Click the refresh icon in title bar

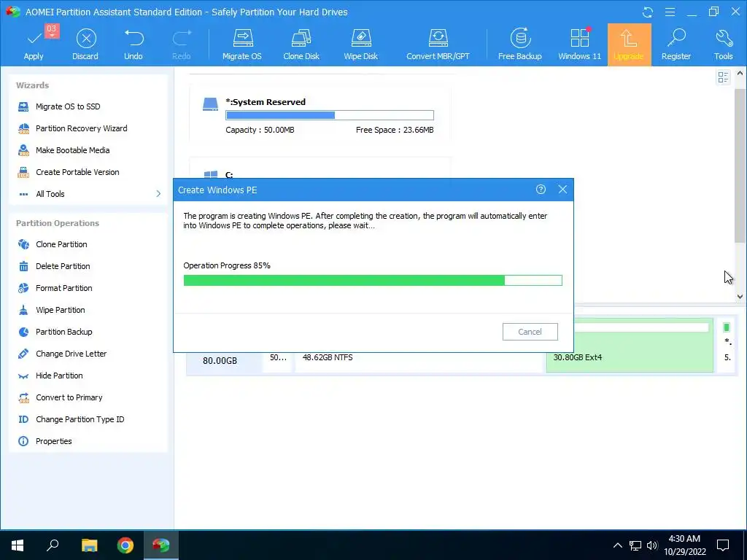pyautogui.click(x=648, y=12)
